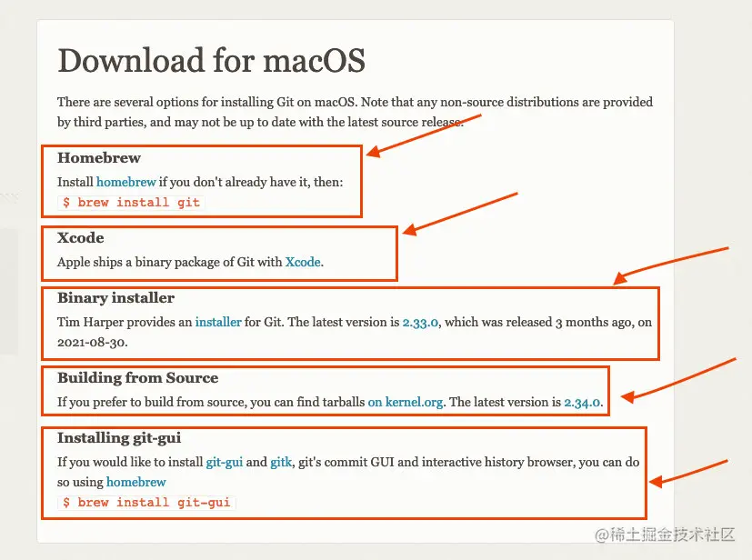This screenshot has height=560, width=752.
Task: Click the '$ brew install git-gui' code snippet
Action: [146, 503]
